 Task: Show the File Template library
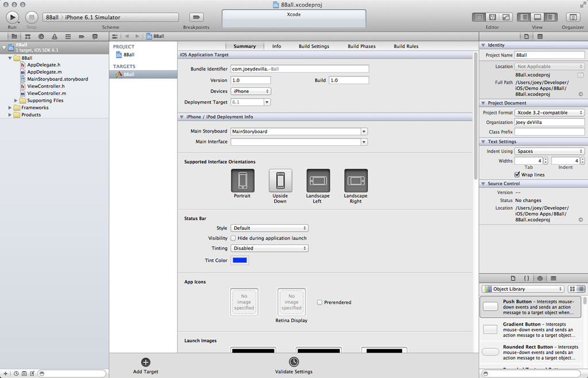click(513, 278)
